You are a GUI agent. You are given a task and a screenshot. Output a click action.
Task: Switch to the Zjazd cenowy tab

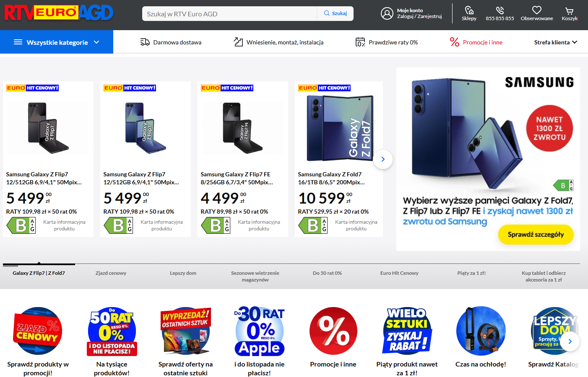coord(111,273)
